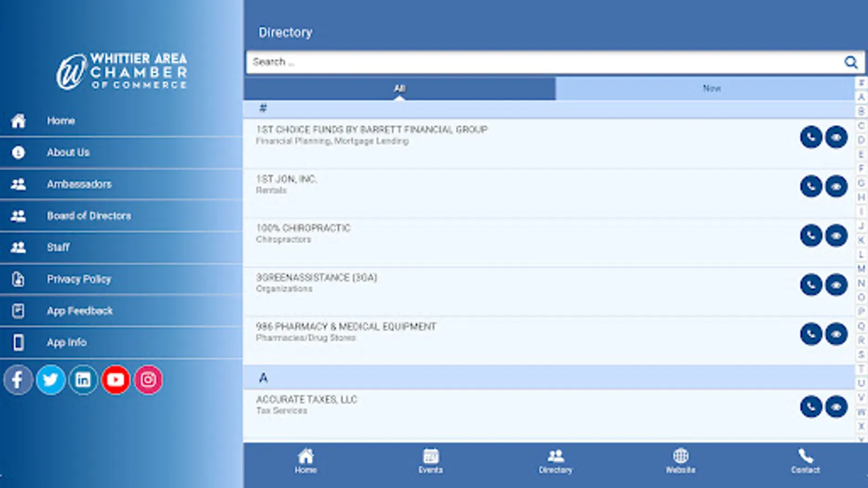Open the Home icon in bottom navigation
This screenshot has height=488, width=868.
click(306, 457)
